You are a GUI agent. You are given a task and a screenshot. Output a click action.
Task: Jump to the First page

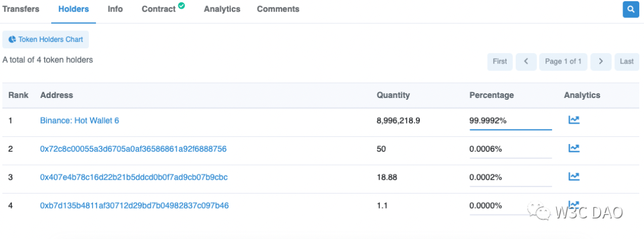[500, 61]
